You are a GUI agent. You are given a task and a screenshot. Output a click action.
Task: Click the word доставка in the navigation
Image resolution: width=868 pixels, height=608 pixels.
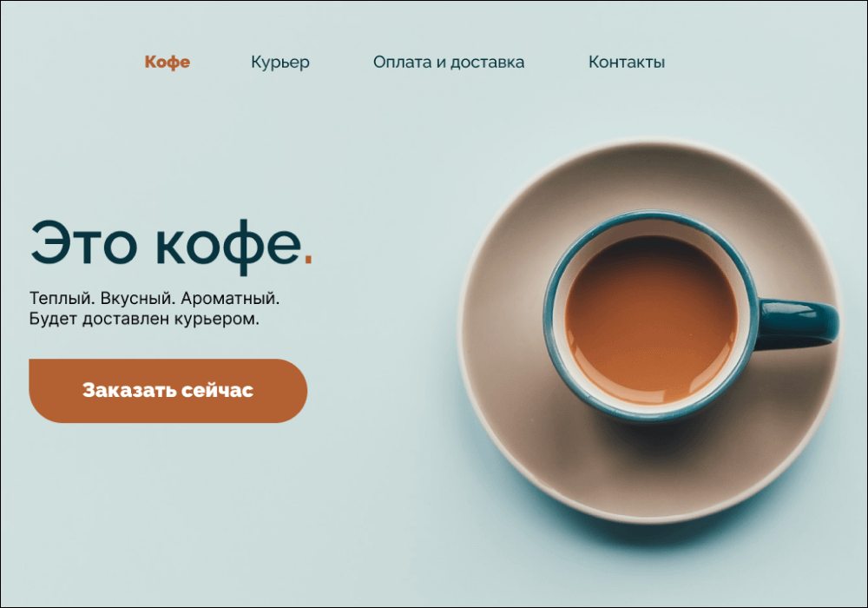(487, 62)
